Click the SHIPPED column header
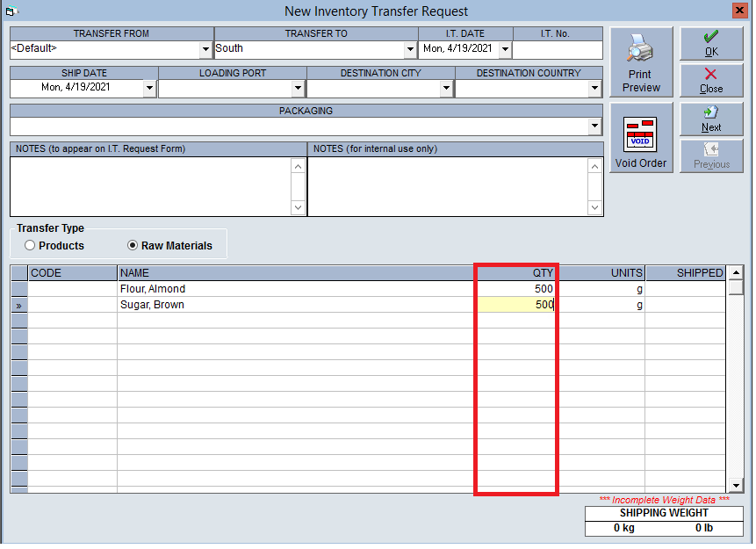 point(688,274)
